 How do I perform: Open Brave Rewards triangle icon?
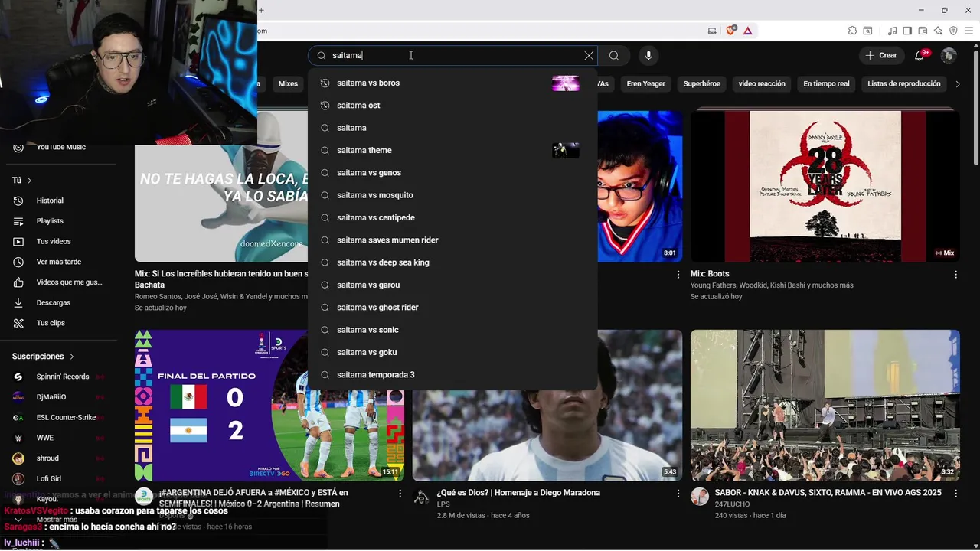tap(747, 31)
